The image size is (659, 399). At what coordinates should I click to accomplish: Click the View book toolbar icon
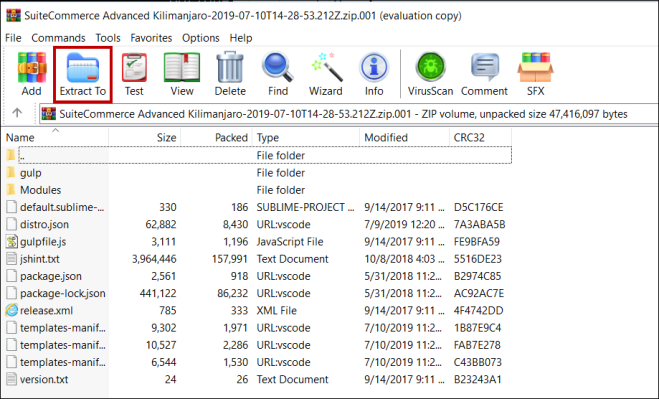point(182,67)
